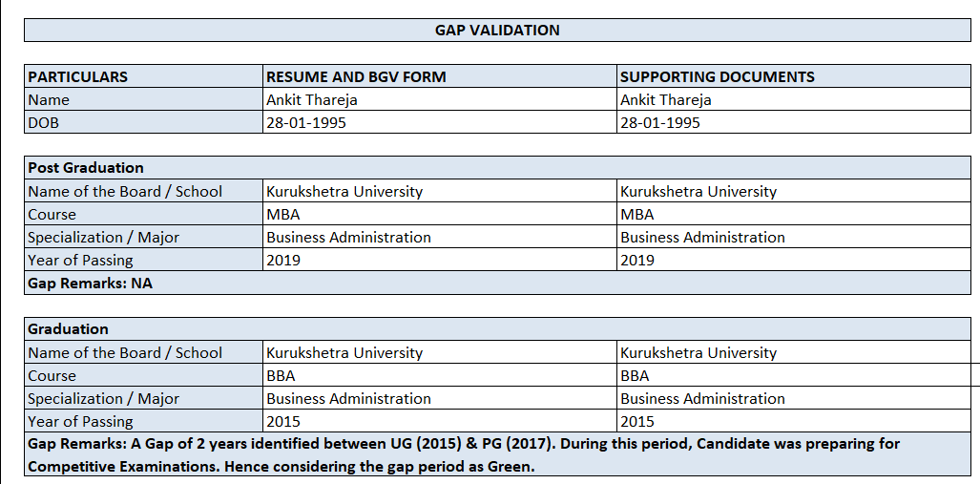Viewport: 980px width, 484px height.
Task: Select 2019 in Resume and BGV column
Action: coord(440,260)
